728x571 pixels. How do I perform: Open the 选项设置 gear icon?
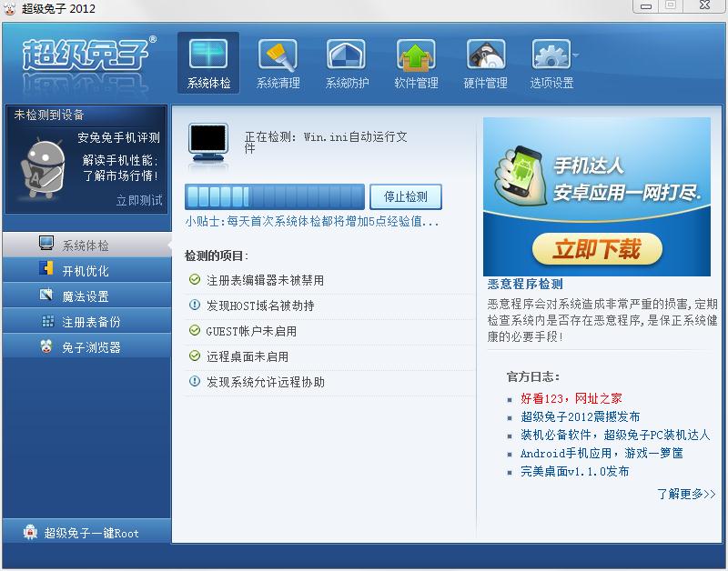pyautogui.click(x=551, y=55)
